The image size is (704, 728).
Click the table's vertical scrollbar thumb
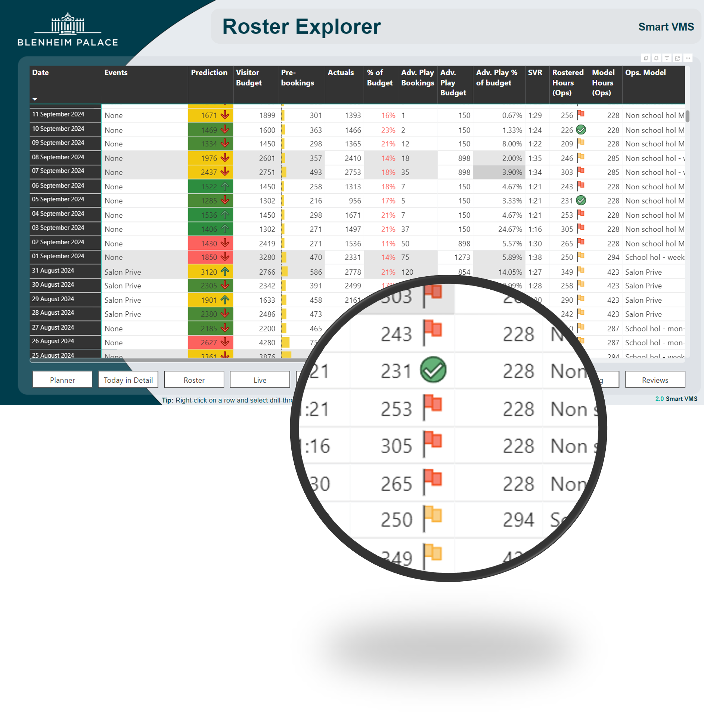[x=687, y=116]
